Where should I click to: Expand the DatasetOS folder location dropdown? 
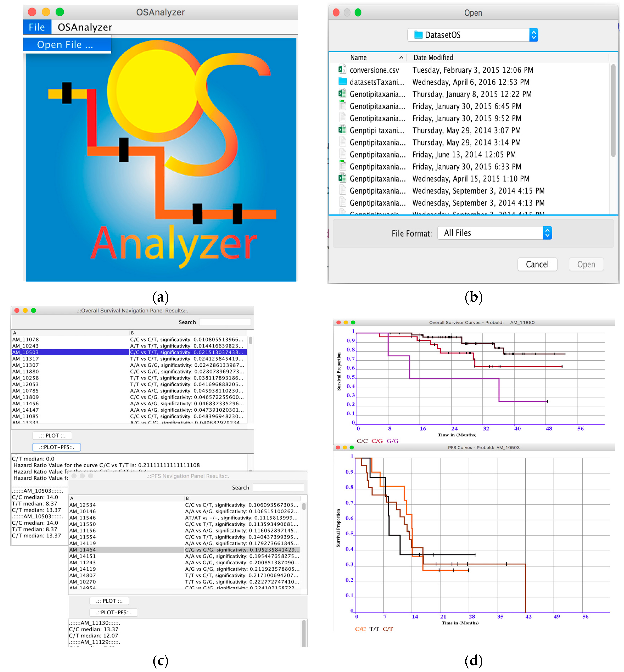[x=533, y=35]
